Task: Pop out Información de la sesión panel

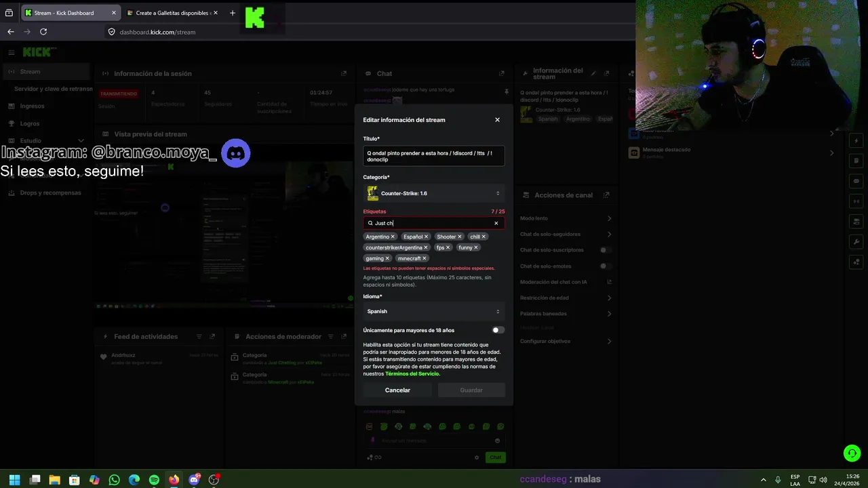Action: [344, 73]
